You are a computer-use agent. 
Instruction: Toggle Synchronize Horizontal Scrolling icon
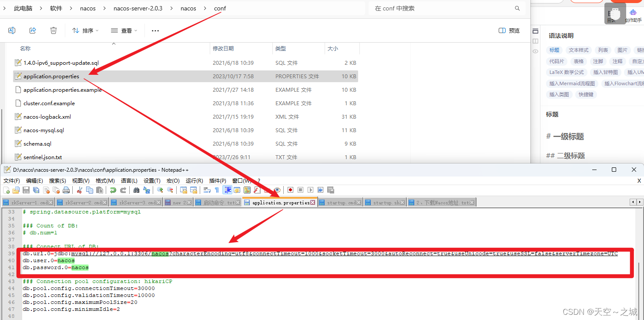click(x=194, y=190)
